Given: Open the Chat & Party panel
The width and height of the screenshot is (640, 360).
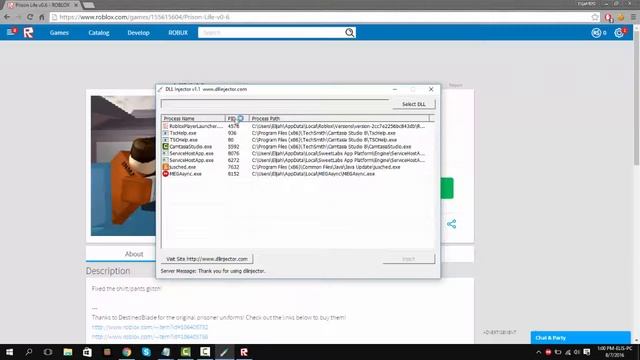Looking at the screenshot, I should 580,338.
